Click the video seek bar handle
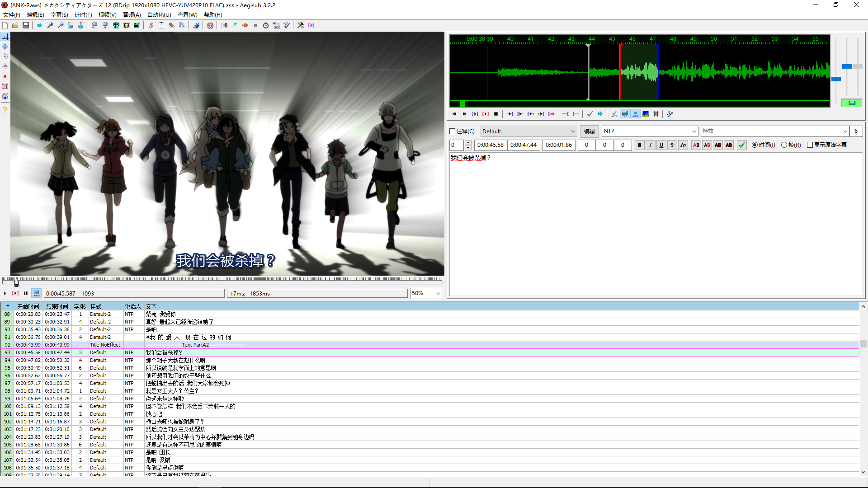This screenshot has height=488, width=868. [x=16, y=283]
